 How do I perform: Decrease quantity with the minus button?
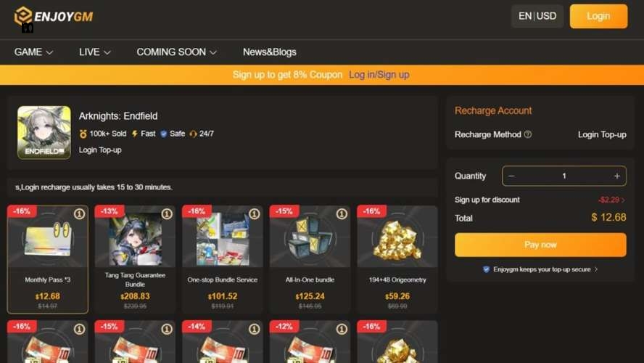coord(511,176)
